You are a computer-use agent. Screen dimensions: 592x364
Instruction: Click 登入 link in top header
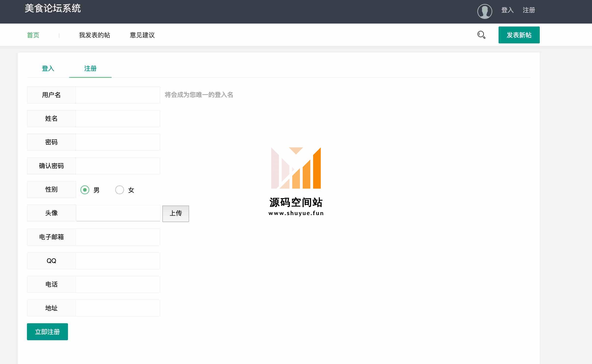click(507, 10)
